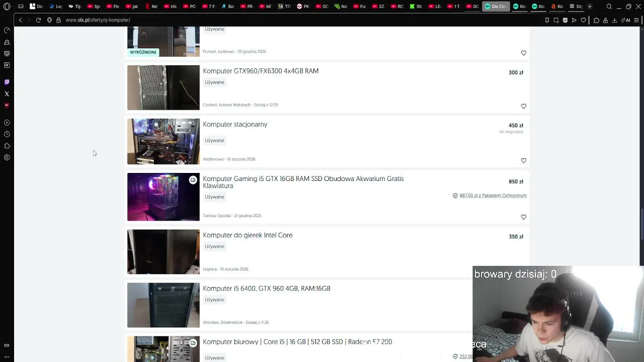Open the downloads icon in toolbar
Image resolution: width=644 pixels, height=362 pixels.
click(614, 20)
